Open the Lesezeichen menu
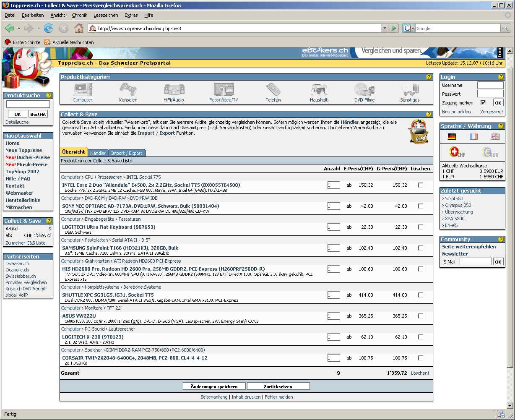The image size is (515, 420). coord(106,15)
